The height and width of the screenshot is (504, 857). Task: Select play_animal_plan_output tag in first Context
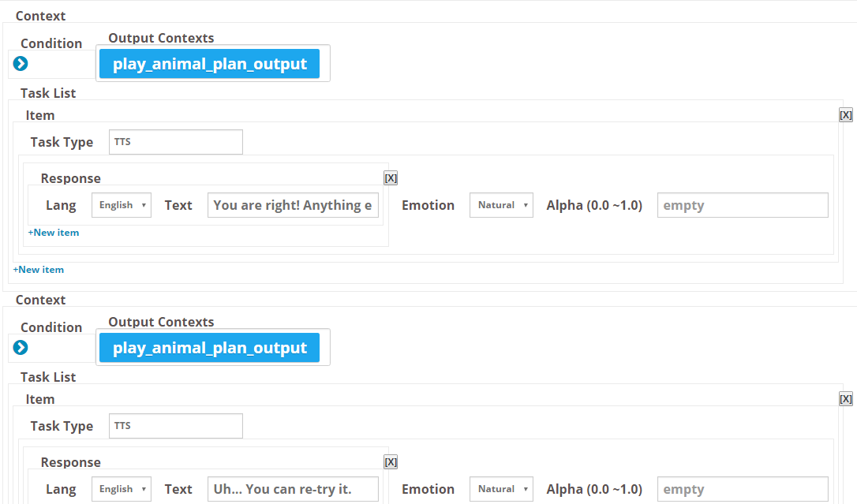pos(209,64)
